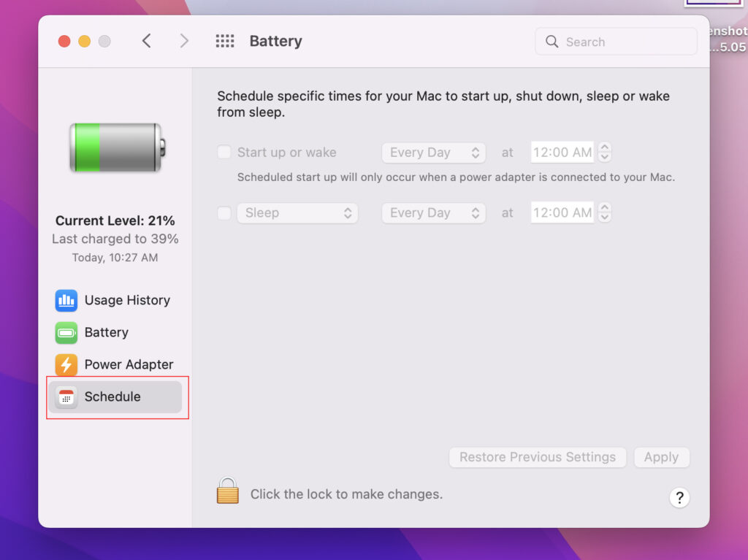The image size is (748, 560).
Task: Expand the Every Day dropdown for sleep
Action: coord(434,212)
